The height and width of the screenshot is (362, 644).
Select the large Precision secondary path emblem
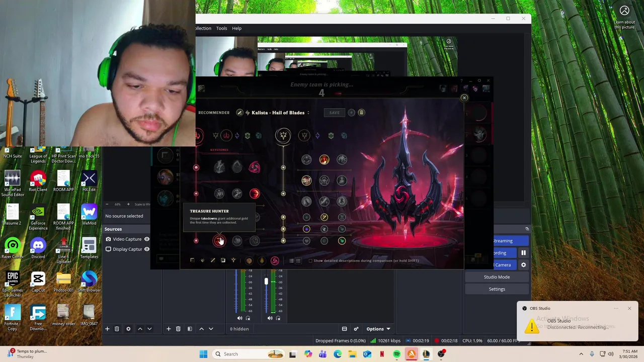283,136
